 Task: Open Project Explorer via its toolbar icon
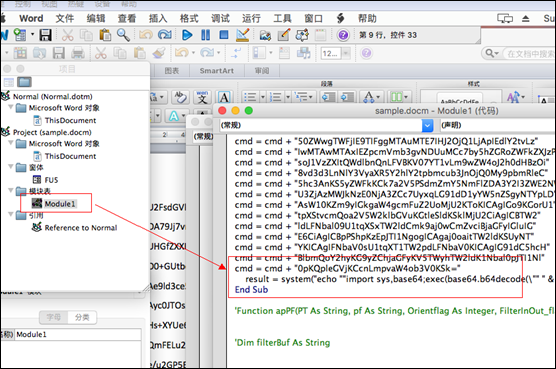[265, 35]
